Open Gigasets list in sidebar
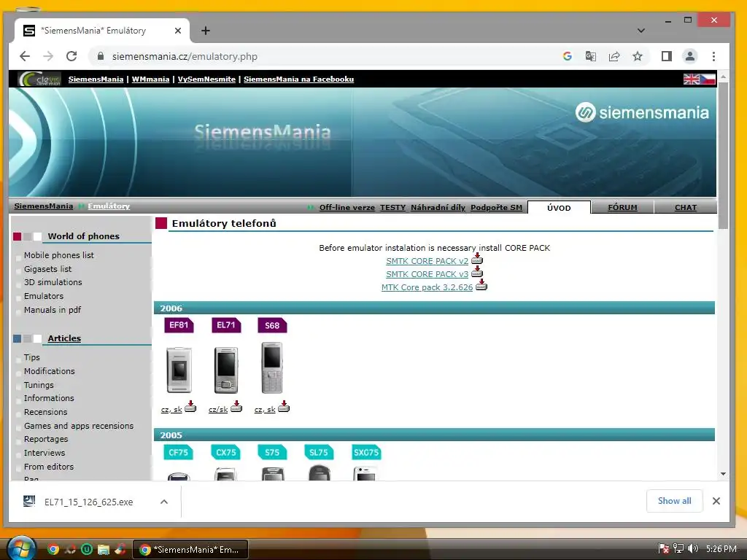 point(47,269)
